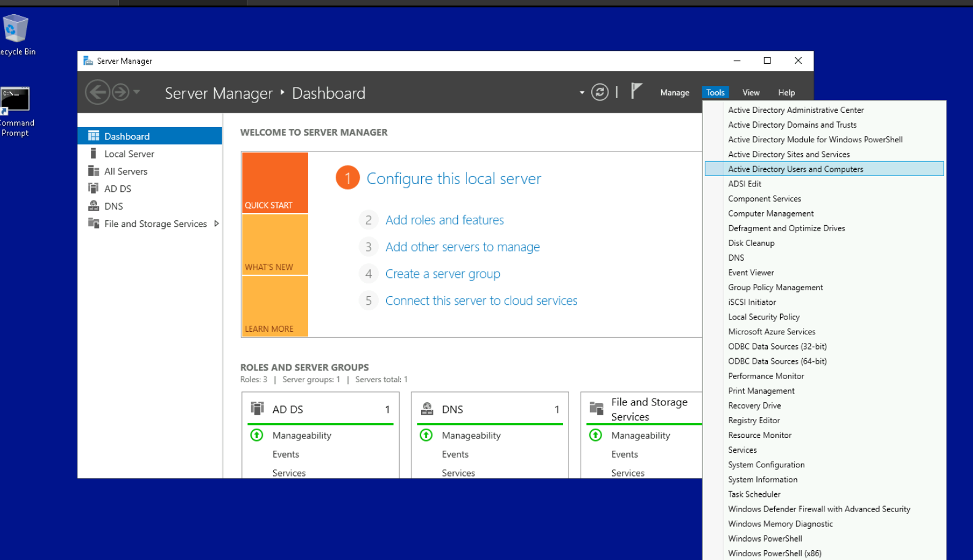Open AD DS in the sidebar

pyautogui.click(x=150, y=189)
